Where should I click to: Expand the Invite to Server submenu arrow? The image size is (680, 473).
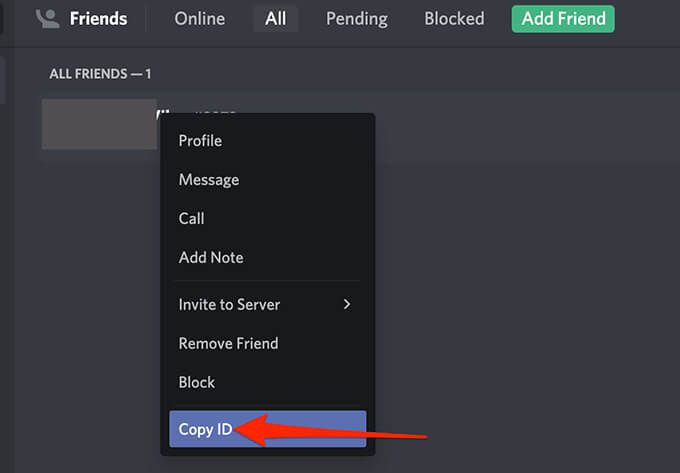click(347, 304)
